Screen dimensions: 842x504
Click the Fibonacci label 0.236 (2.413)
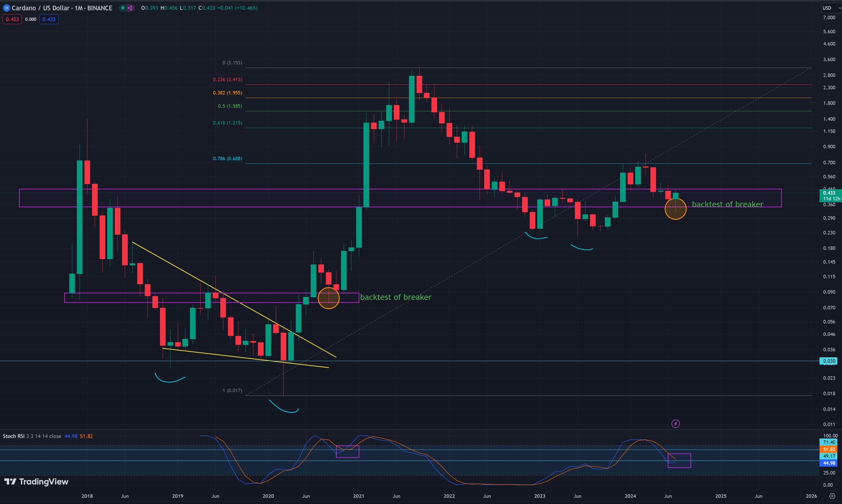[227, 80]
